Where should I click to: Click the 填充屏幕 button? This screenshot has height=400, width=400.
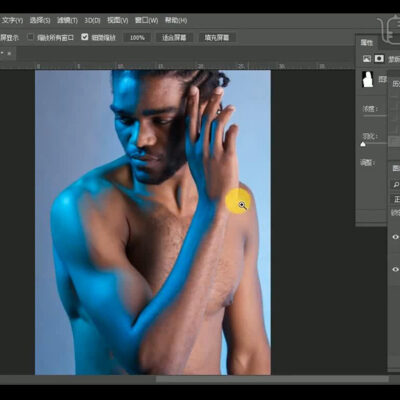click(217, 37)
